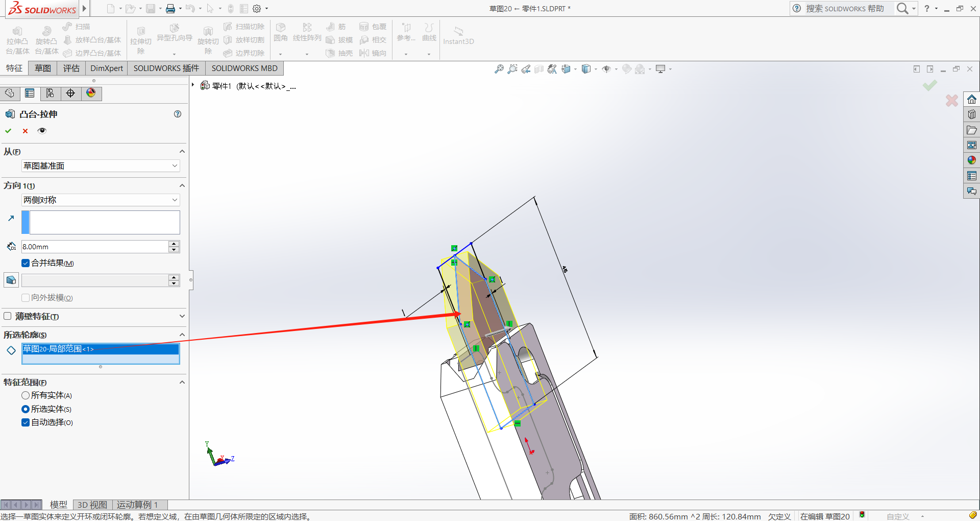Click the reverse direction arrow icon
This screenshot has height=521, width=980.
[11, 218]
